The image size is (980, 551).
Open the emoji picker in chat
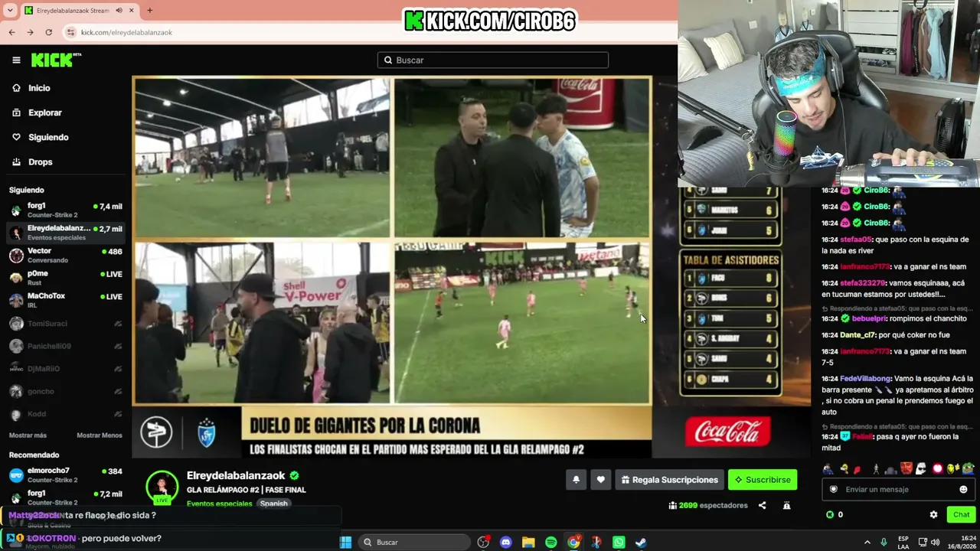point(963,489)
